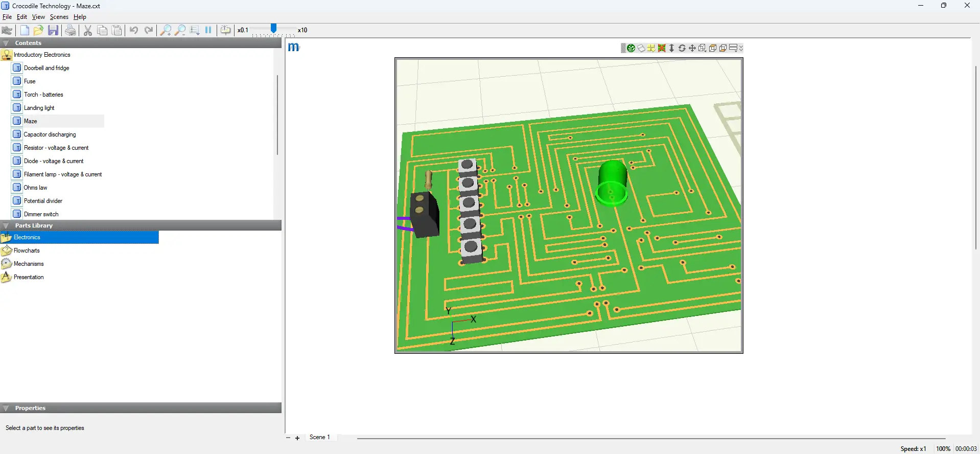Open the Potential divider example
The image size is (980, 454).
[x=37, y=201]
